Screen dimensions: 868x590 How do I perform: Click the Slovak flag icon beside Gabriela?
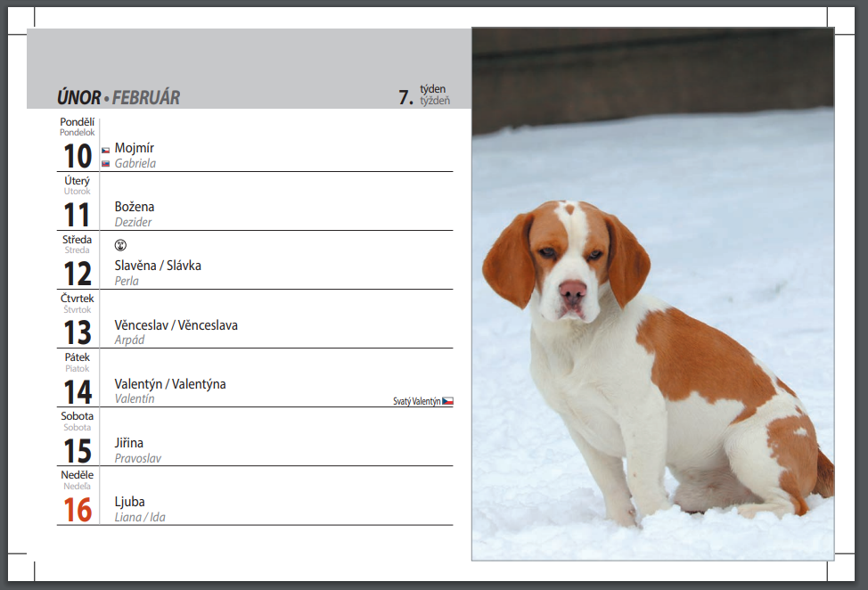click(x=105, y=164)
